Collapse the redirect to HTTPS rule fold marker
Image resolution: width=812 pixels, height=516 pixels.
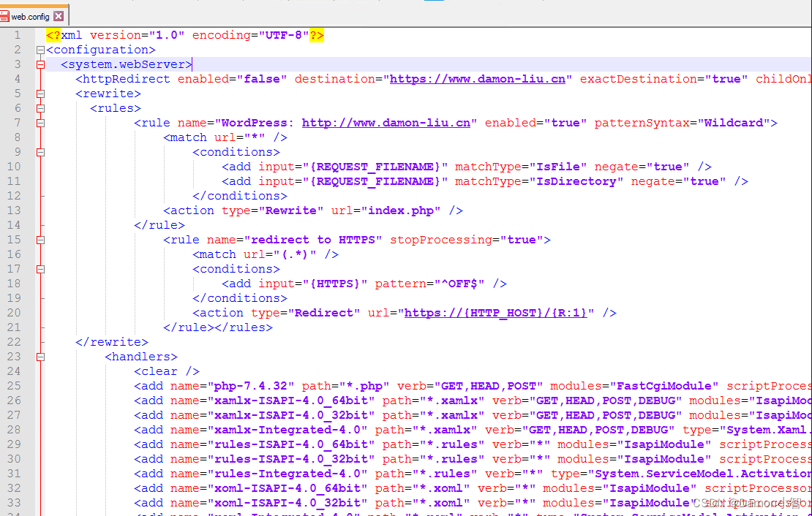pyautogui.click(x=40, y=240)
